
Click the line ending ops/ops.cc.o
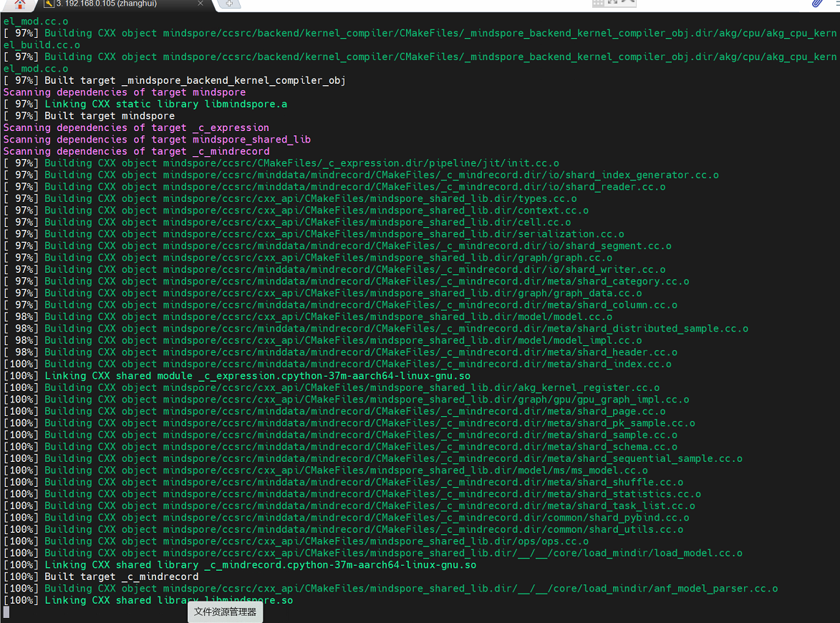tap(296, 540)
